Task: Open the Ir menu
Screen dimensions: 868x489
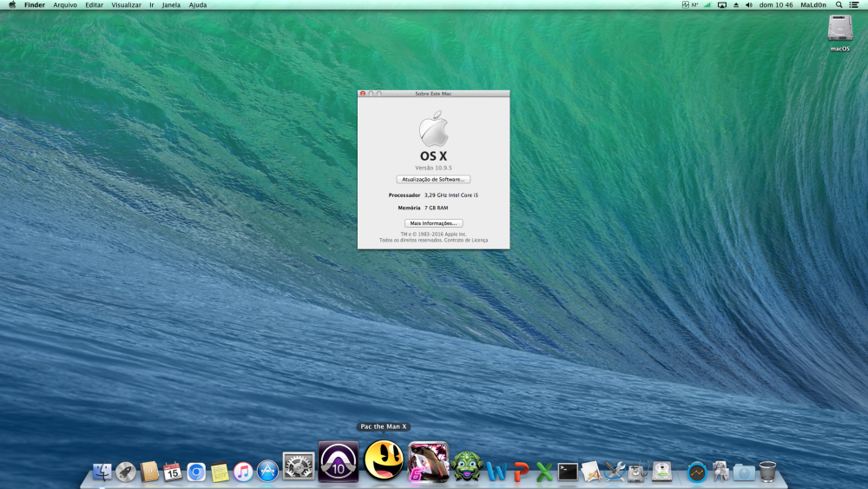Action: (152, 5)
